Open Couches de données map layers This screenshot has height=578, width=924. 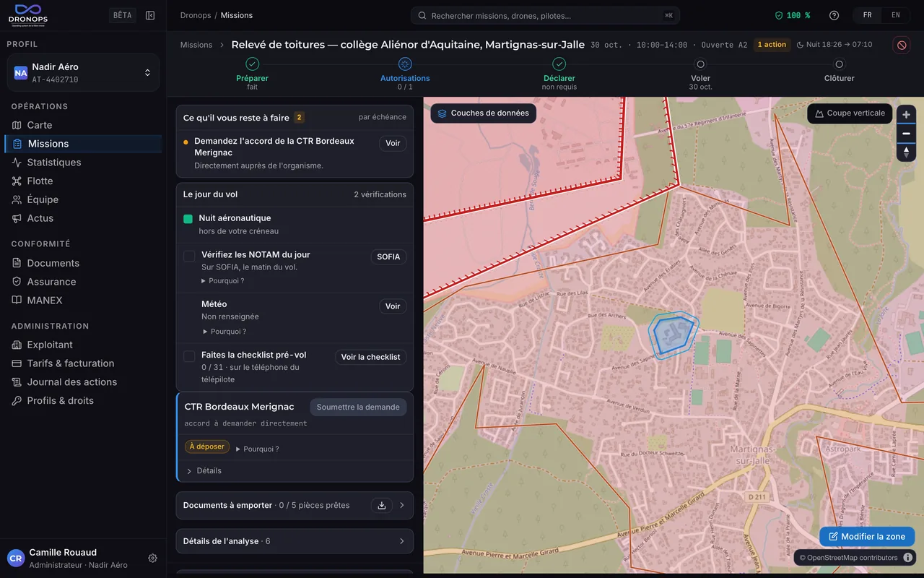point(484,113)
